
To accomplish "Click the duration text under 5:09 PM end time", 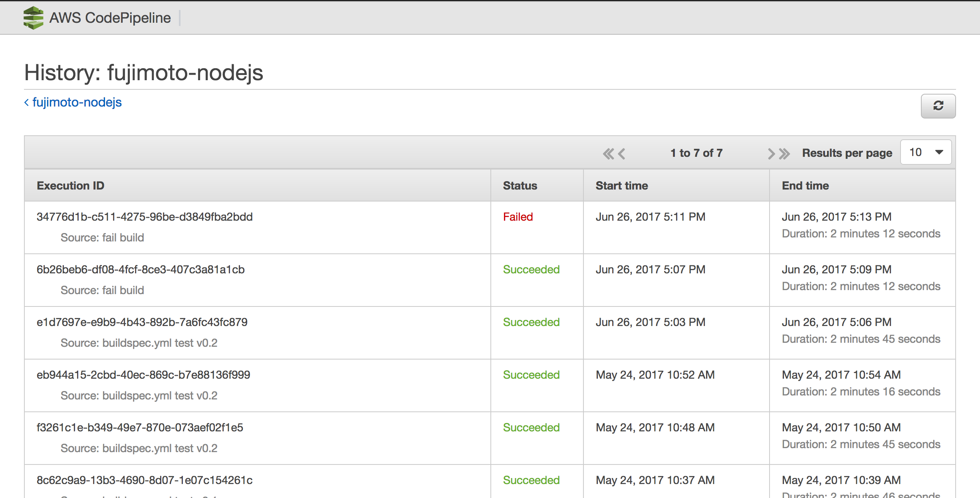I will pyautogui.click(x=861, y=286).
